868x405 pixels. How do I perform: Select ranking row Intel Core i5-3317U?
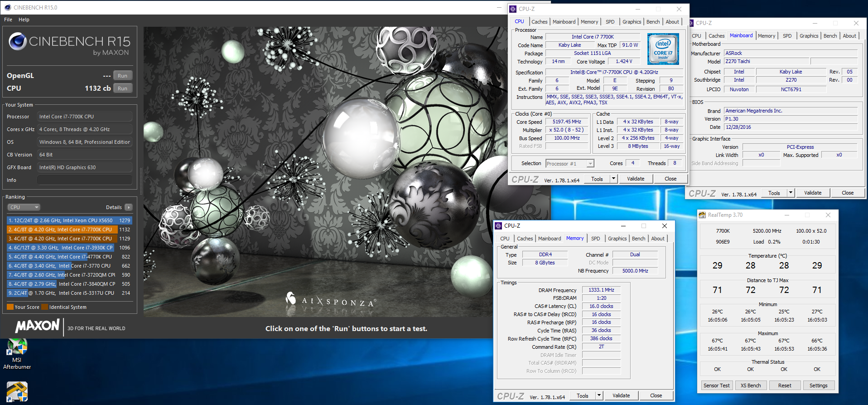pos(69,293)
